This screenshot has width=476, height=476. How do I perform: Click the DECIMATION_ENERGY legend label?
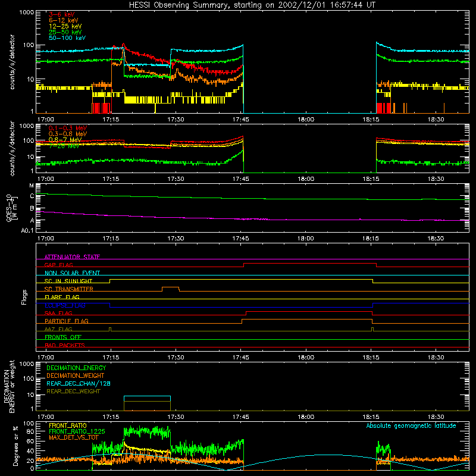[76, 368]
